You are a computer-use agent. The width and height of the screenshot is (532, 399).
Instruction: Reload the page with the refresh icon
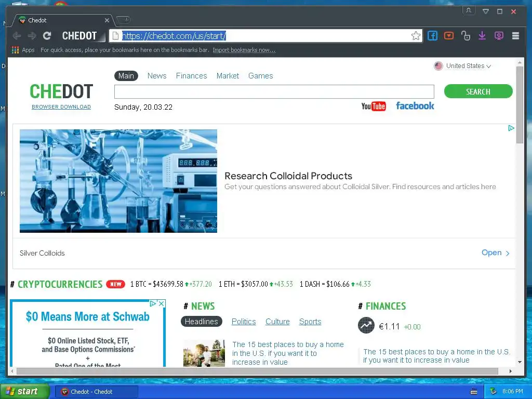(47, 36)
